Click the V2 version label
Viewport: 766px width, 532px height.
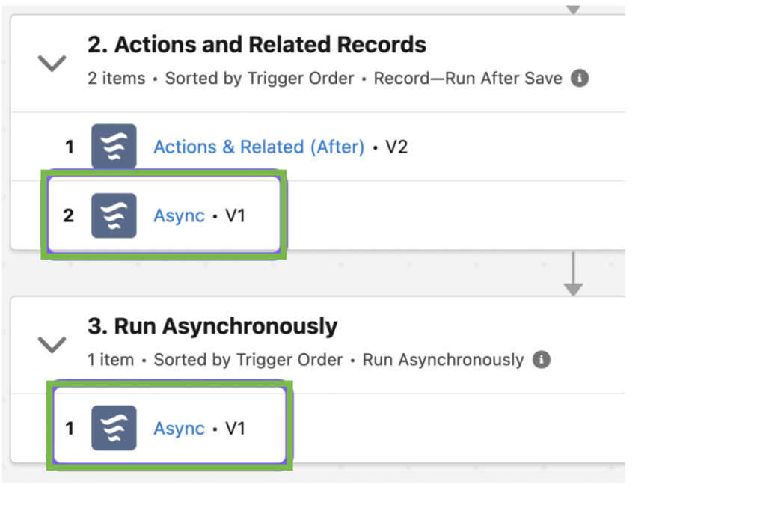click(396, 147)
